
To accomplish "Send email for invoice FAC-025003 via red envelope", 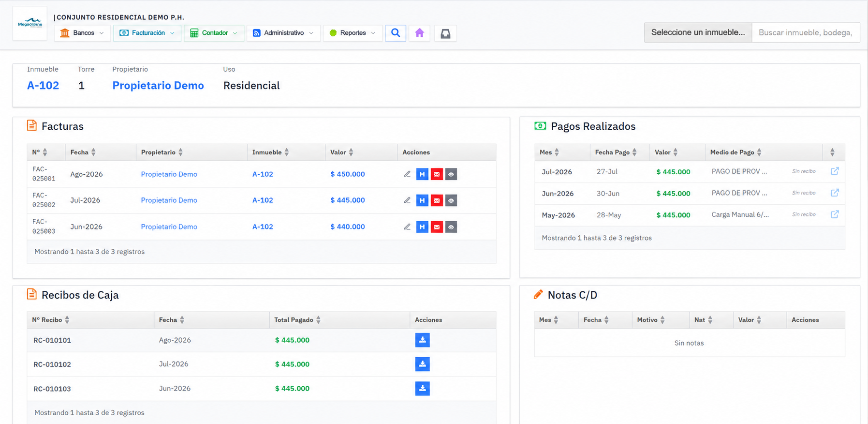I will click(x=437, y=227).
